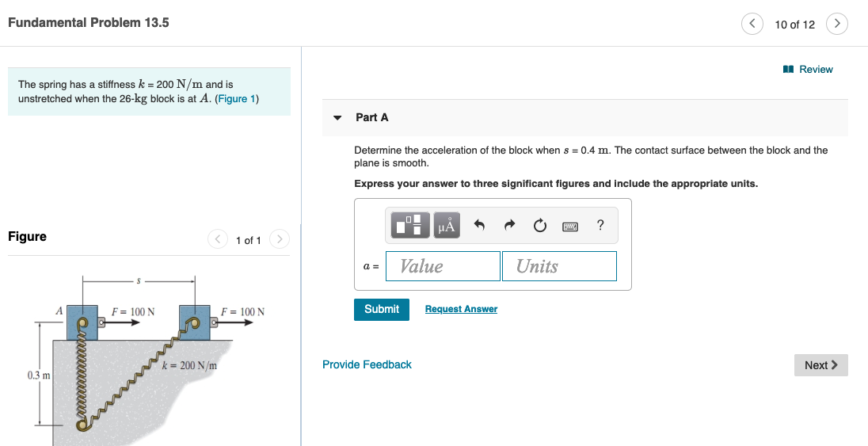The image size is (868, 446).
Task: Open the keyboard shortcuts icon
Action: pyautogui.click(x=570, y=226)
